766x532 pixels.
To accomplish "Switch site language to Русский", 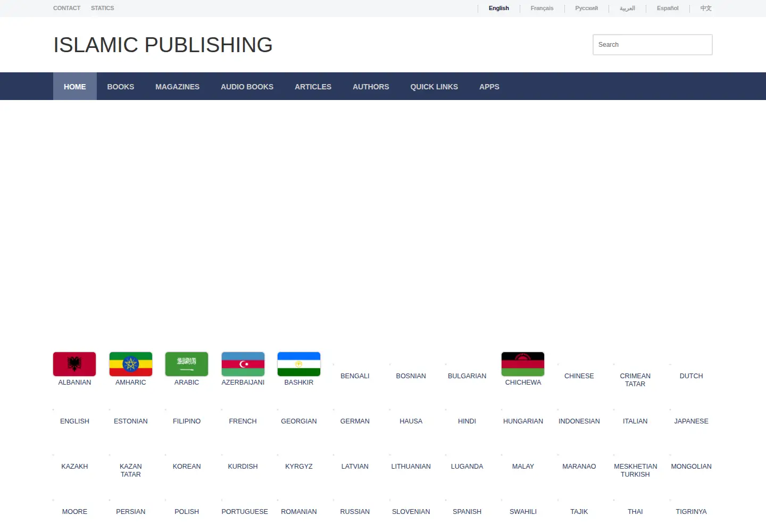I will [587, 8].
